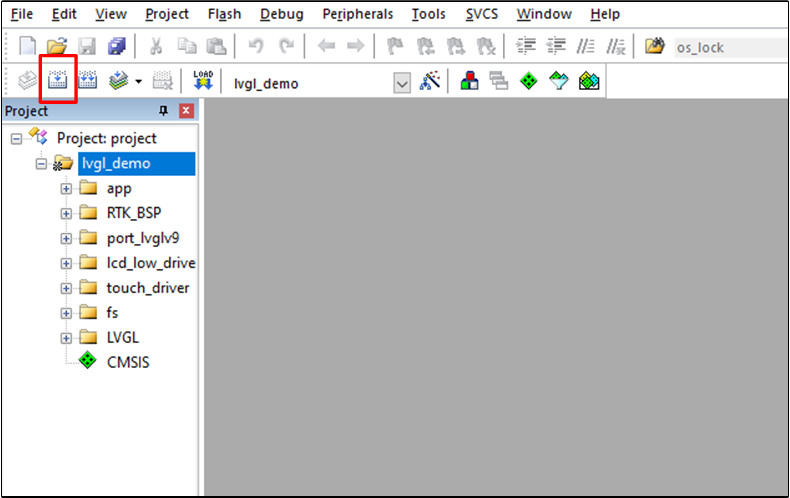Insert a bookmark with the first flag icon
This screenshot has height=498, width=790.
point(394,46)
